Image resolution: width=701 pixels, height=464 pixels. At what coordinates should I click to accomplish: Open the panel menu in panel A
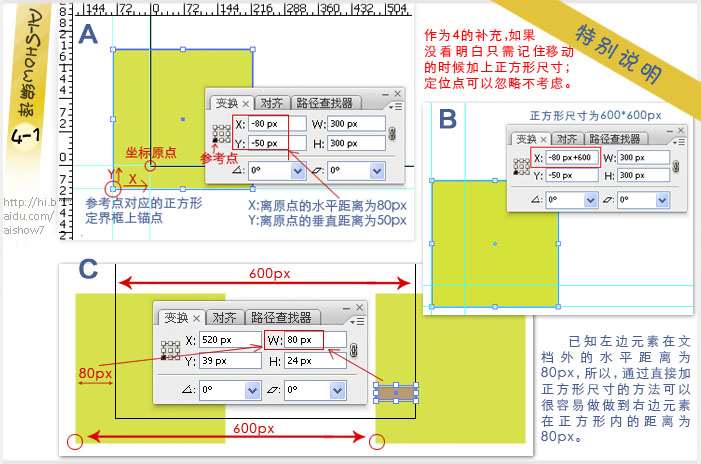(x=395, y=107)
